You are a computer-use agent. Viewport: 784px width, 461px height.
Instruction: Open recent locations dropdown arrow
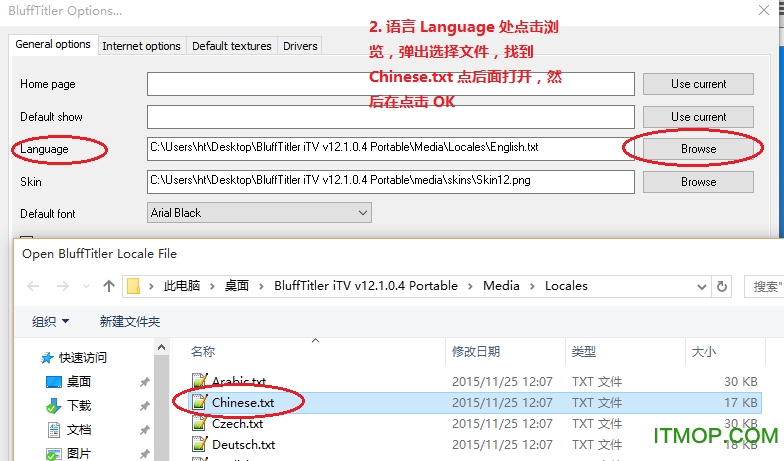pyautogui.click(x=86, y=286)
